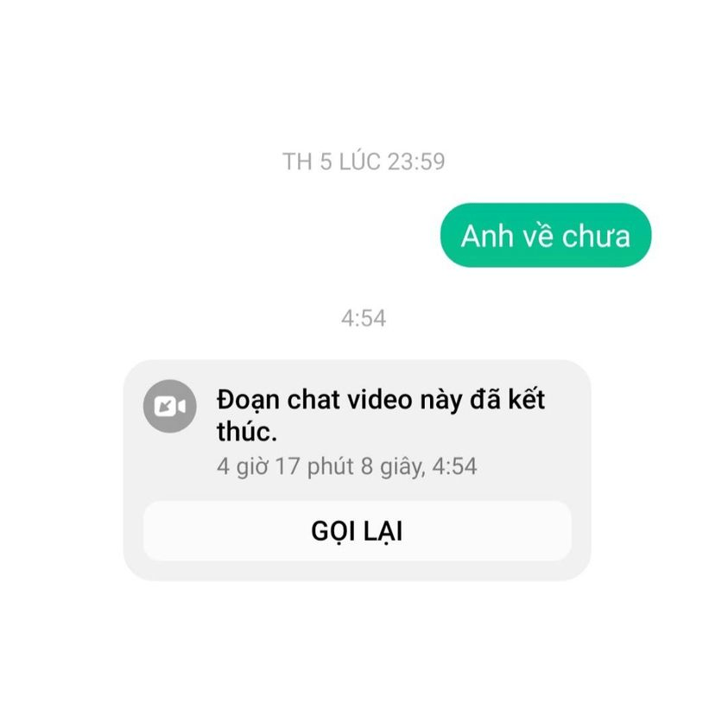
Task: Click the 4:54 timestamp above the call card
Action: [364, 319]
